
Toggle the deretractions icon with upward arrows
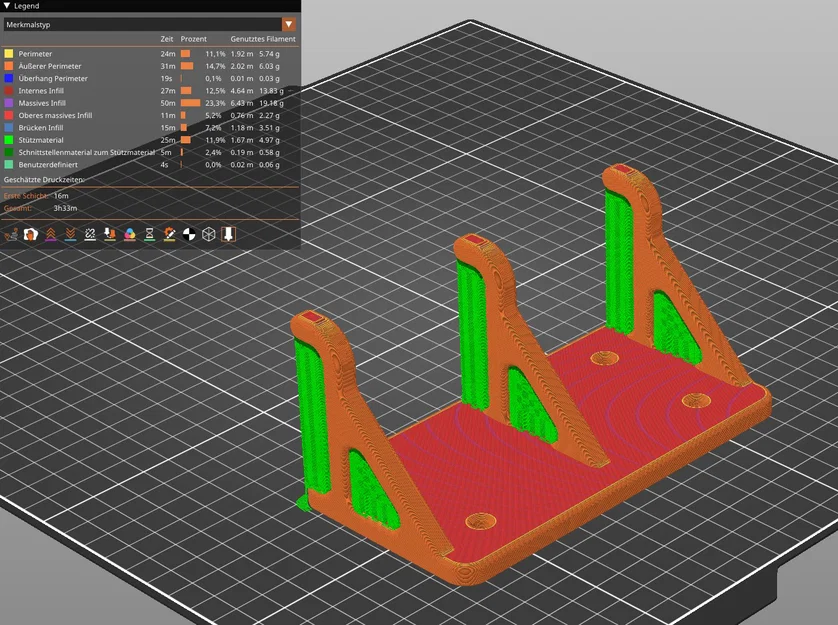(x=52, y=234)
